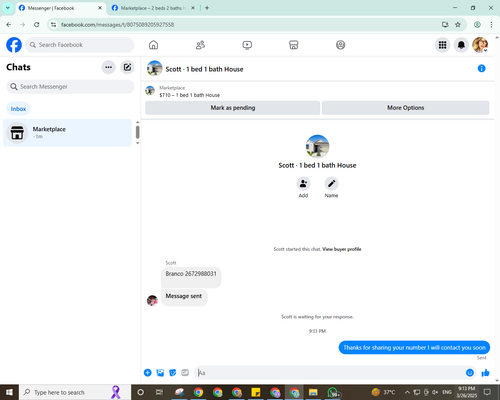Image resolution: width=500 pixels, height=400 pixels.
Task: Open the notifications bell
Action: tap(461, 45)
